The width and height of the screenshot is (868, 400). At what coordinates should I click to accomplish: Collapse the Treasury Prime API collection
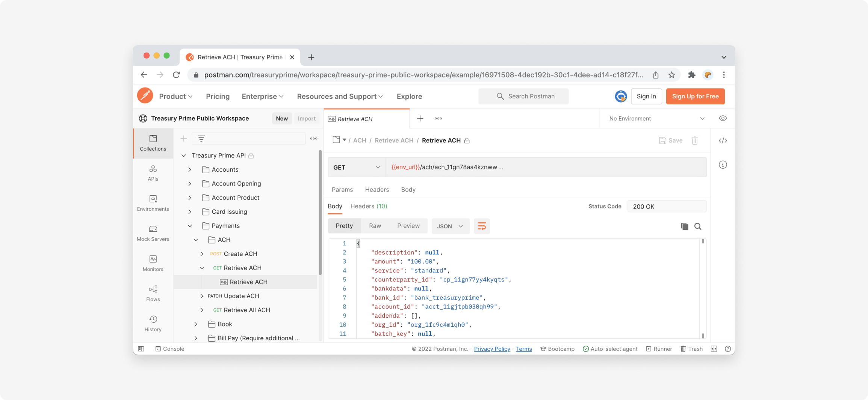point(184,155)
